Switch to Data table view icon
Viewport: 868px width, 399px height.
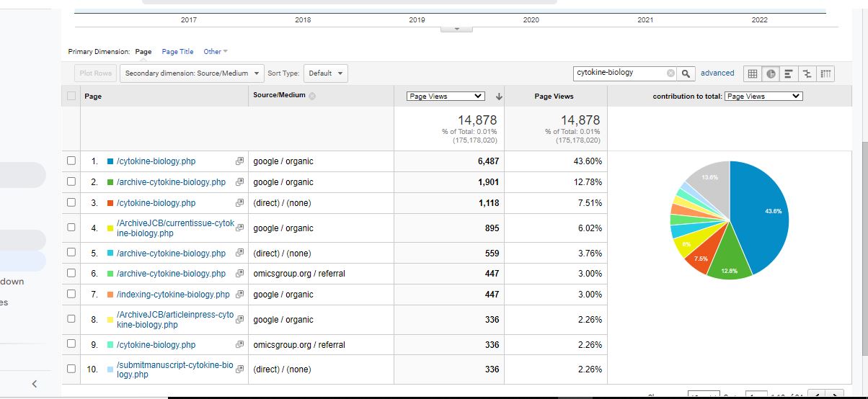(753, 73)
